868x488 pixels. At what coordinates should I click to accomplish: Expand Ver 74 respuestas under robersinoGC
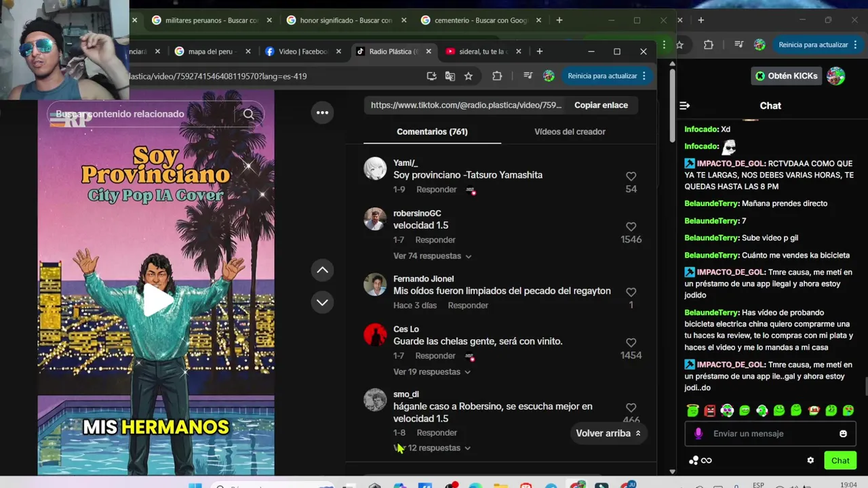click(x=432, y=256)
